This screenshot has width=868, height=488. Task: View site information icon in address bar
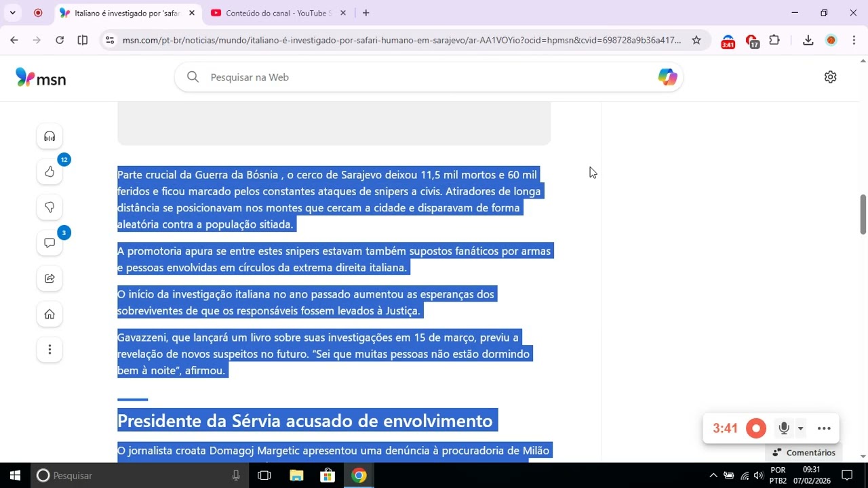110,40
